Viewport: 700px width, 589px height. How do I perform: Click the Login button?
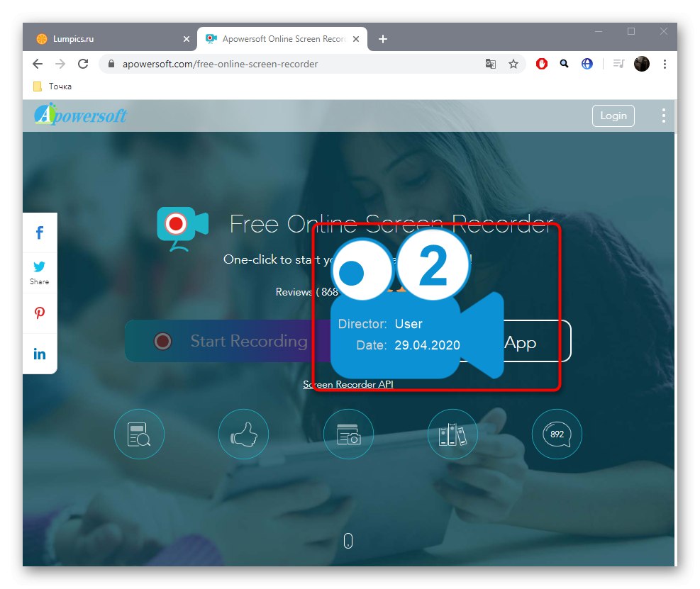click(x=613, y=116)
